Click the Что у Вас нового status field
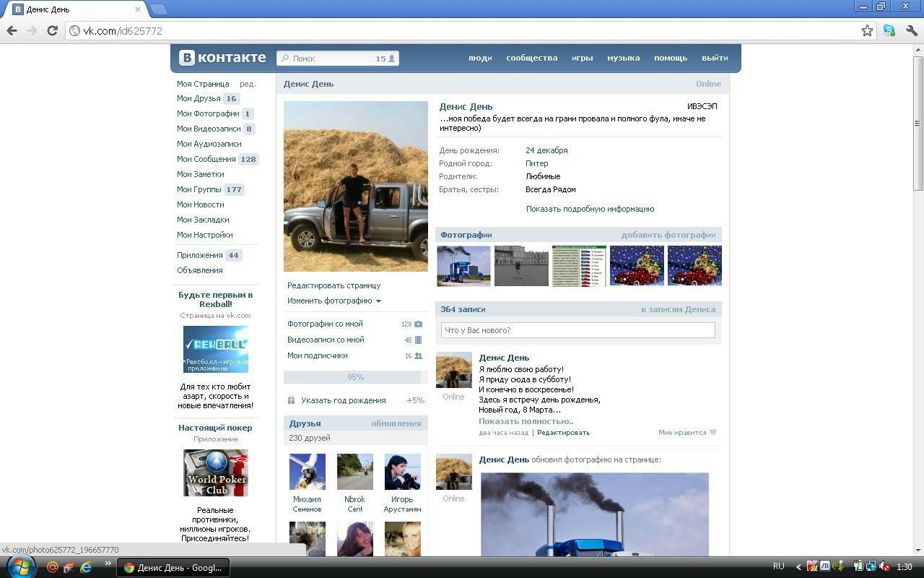The height and width of the screenshot is (578, 924). pyautogui.click(x=577, y=330)
